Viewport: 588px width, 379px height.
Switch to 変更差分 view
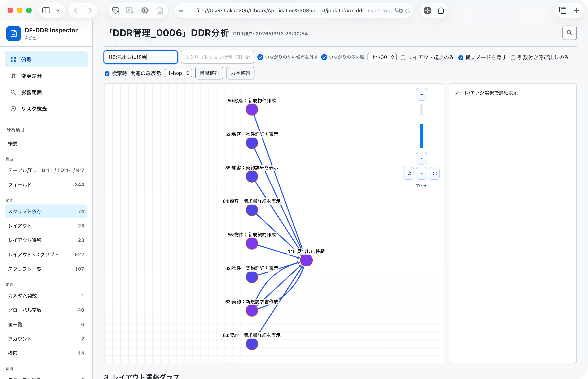click(x=46, y=76)
